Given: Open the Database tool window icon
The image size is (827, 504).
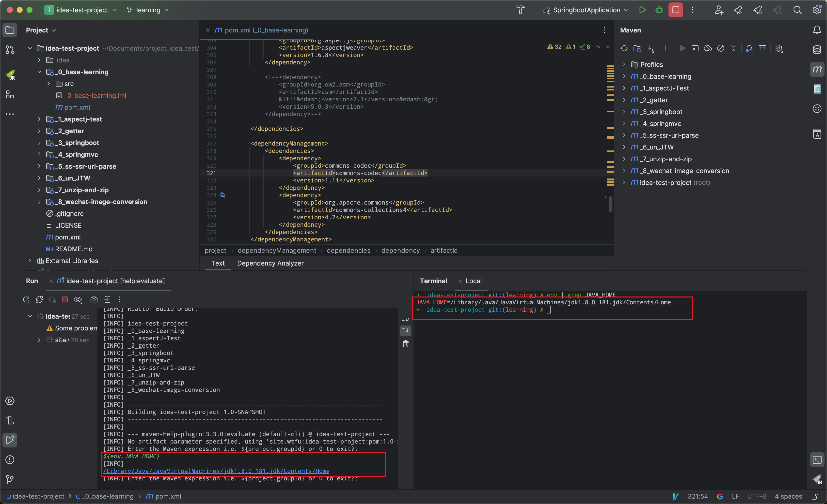Looking at the screenshot, I should pyautogui.click(x=817, y=50).
